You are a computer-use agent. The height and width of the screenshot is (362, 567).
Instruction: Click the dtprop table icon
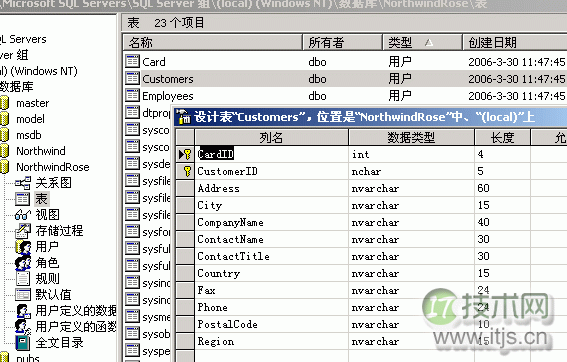click(132, 112)
